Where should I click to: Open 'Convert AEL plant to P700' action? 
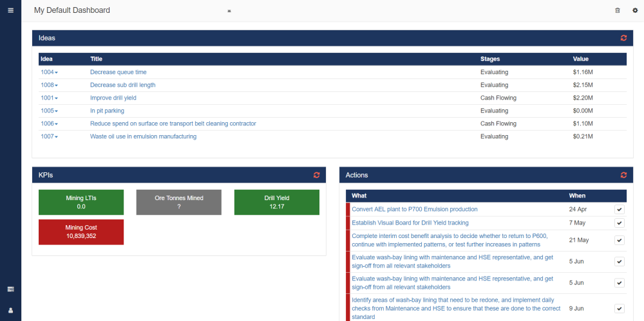tap(414, 209)
